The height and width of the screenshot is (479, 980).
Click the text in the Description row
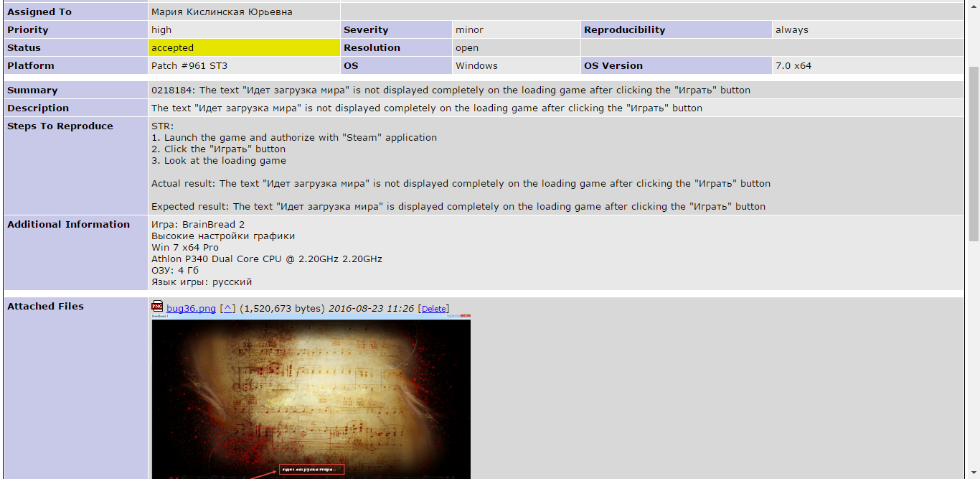[x=427, y=108]
